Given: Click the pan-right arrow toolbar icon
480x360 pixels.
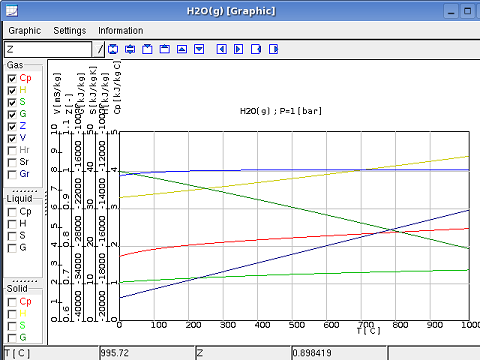Looking at the screenshot, I should (x=239, y=49).
